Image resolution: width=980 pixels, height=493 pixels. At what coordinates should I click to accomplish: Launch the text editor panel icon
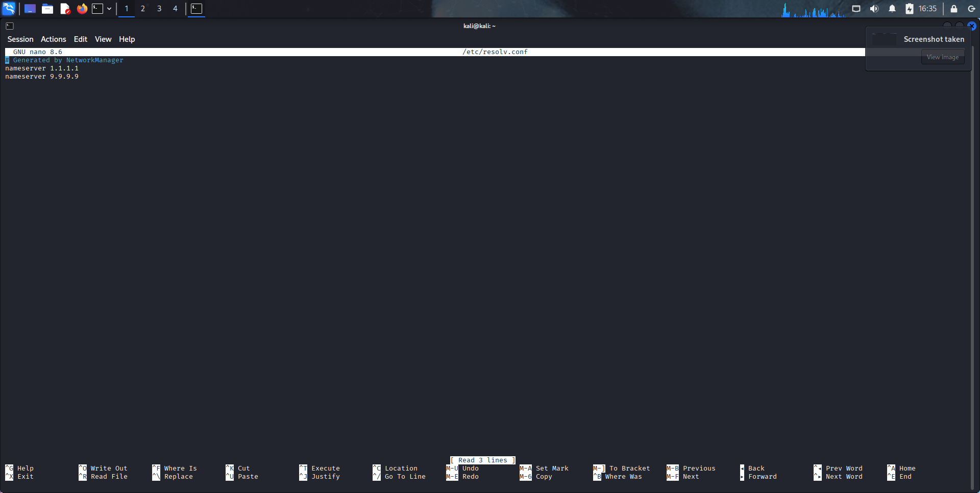click(x=65, y=9)
